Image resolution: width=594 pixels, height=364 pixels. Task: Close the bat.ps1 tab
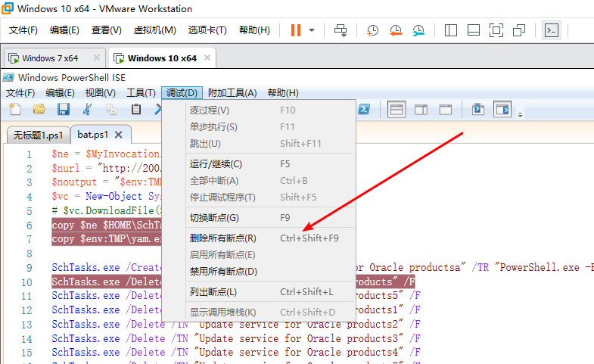pyautogui.click(x=118, y=135)
